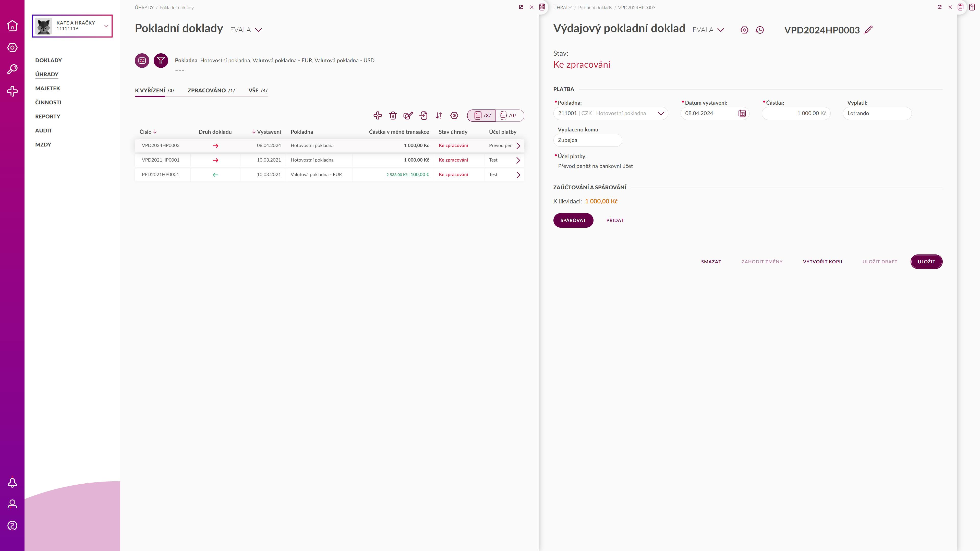
Task: Open ÚHRADY menu item
Action: coord(47,75)
